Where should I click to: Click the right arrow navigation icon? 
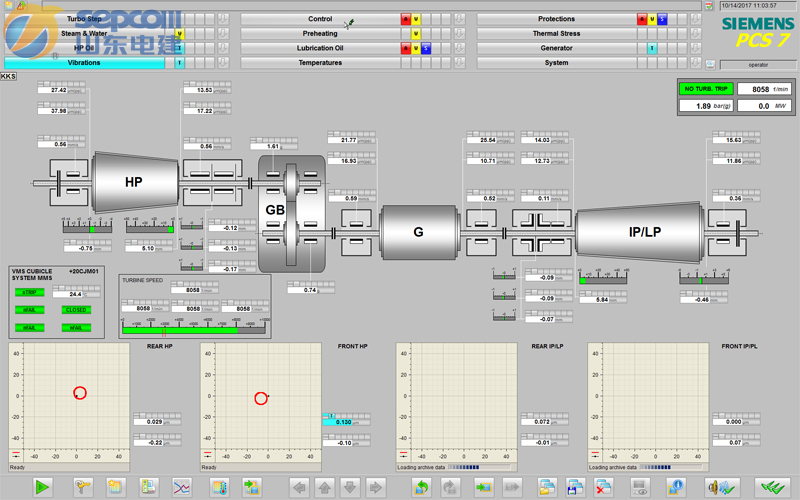tap(376, 487)
